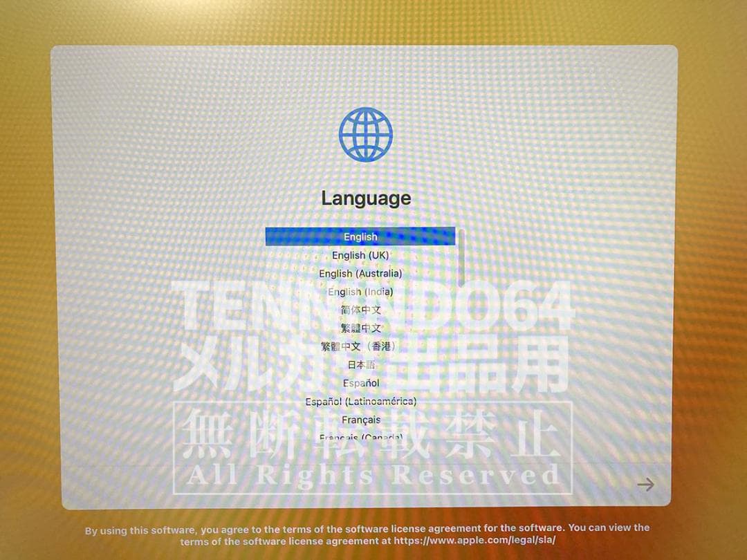Select English (Australia) option

click(360, 273)
